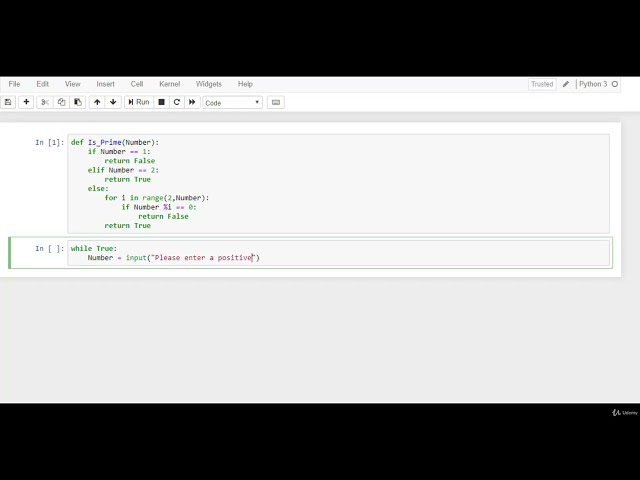Viewport: 640px width, 480px height.
Task: Insert a cell below with the plus icon
Action: pyautogui.click(x=26, y=102)
